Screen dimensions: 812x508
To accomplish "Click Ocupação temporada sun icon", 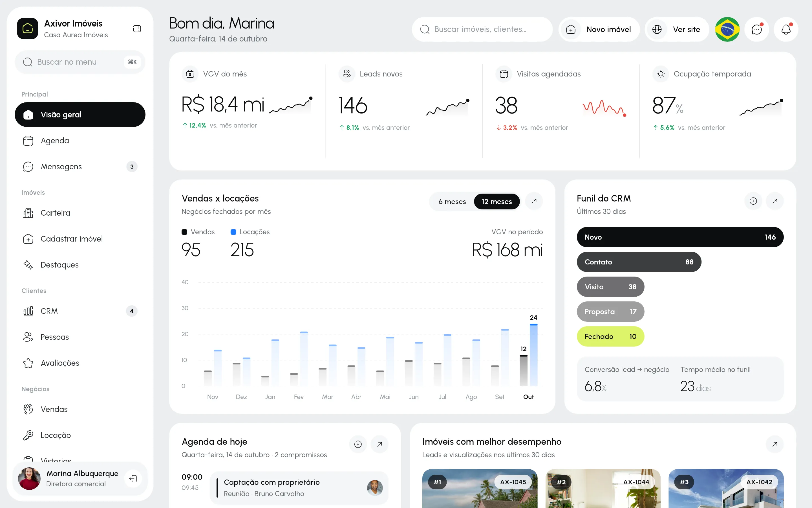I will [661, 74].
